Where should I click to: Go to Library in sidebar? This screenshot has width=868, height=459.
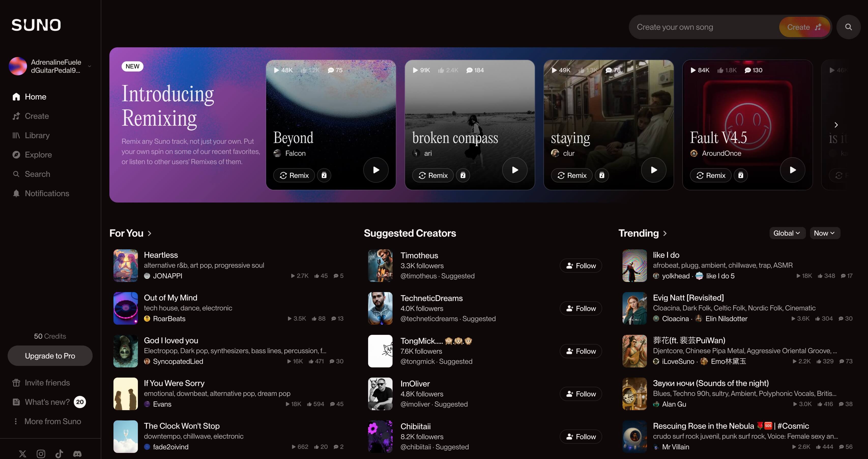[x=37, y=135]
